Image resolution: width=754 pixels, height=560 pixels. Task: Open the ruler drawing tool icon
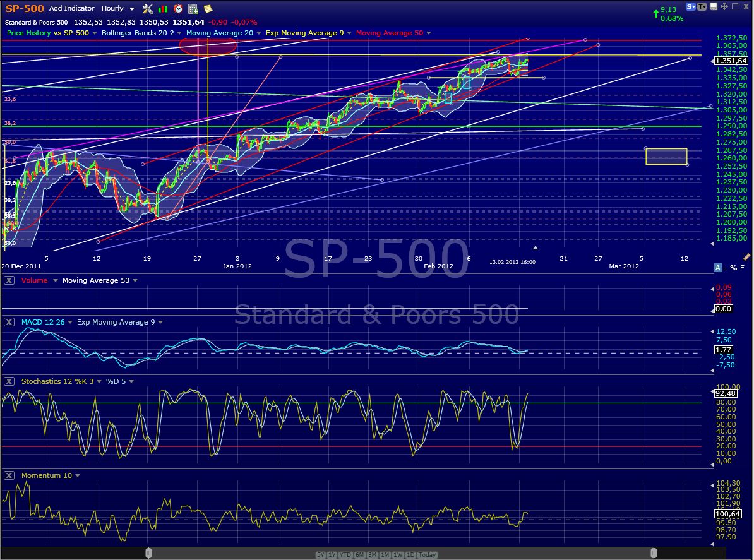[747, 257]
